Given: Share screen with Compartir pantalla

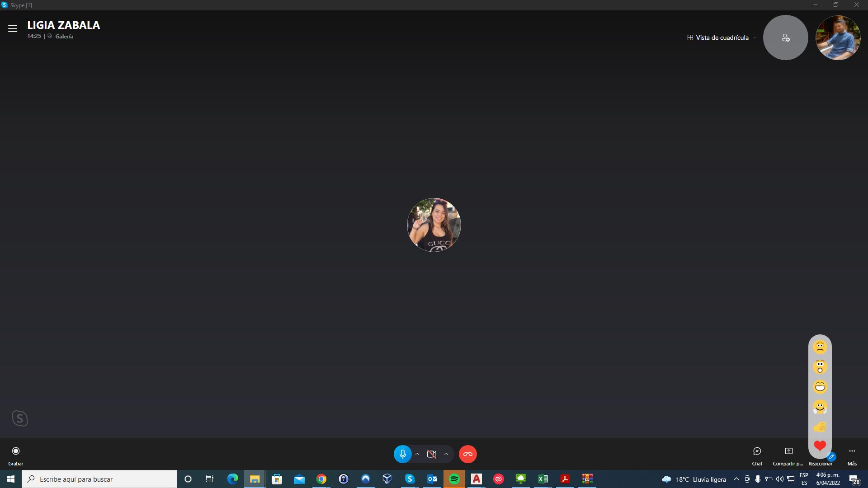Looking at the screenshot, I should coord(788,454).
